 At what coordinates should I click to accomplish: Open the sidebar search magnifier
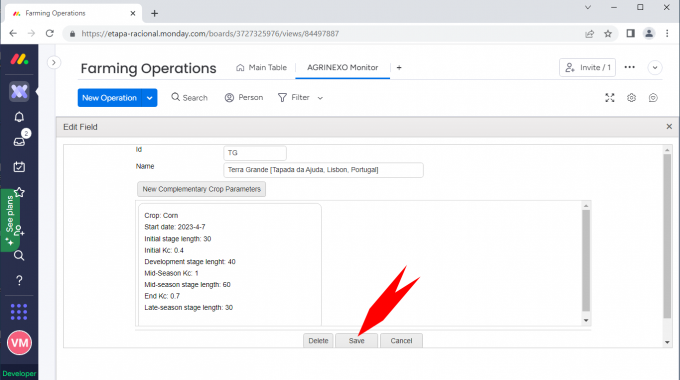(19, 256)
